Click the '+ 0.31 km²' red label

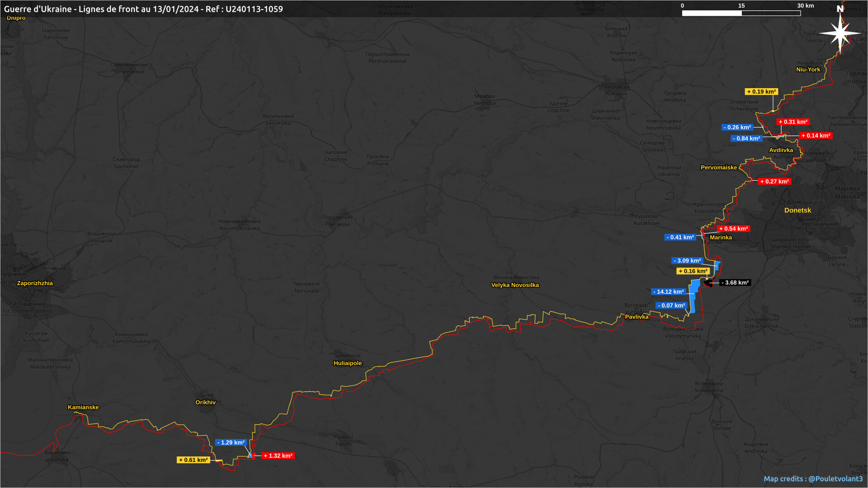click(x=793, y=122)
